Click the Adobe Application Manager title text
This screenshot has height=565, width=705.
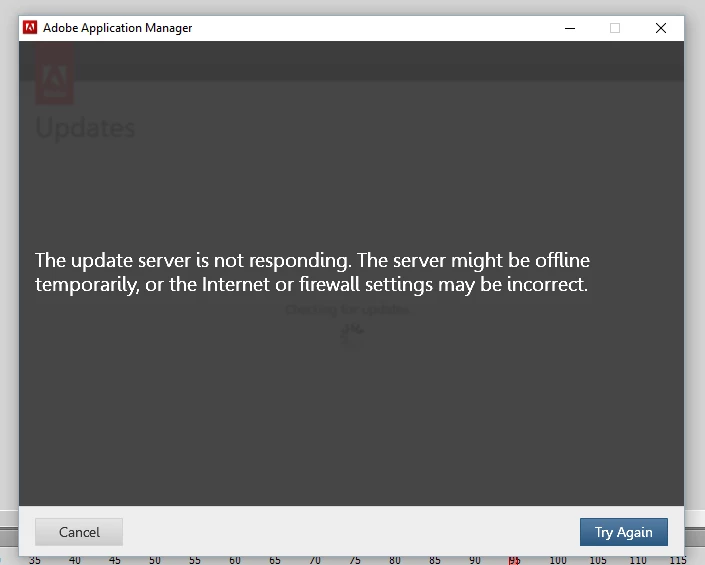(117, 28)
